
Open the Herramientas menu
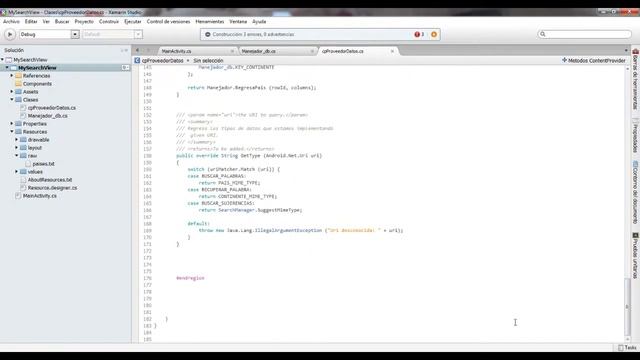coord(210,22)
